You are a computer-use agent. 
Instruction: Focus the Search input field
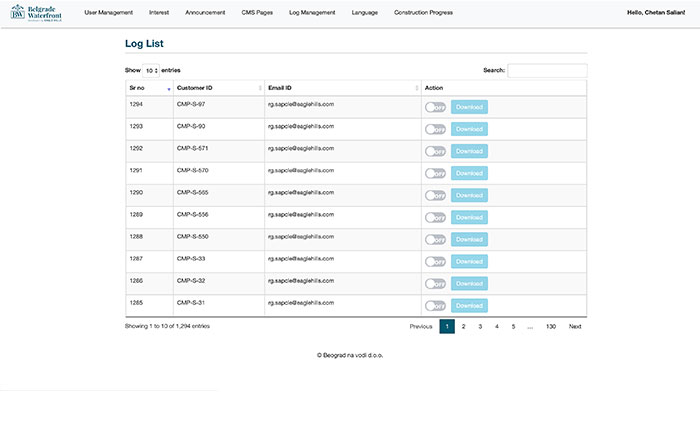547,71
